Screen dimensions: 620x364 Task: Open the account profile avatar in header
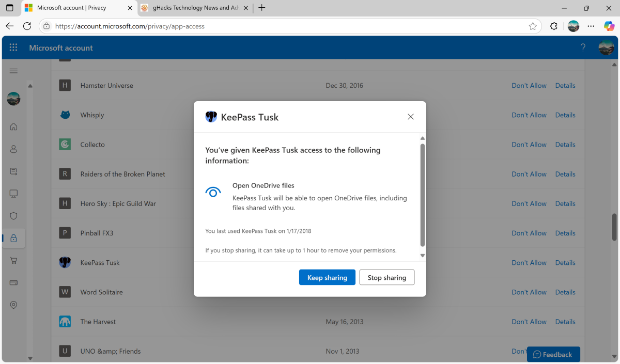click(606, 47)
